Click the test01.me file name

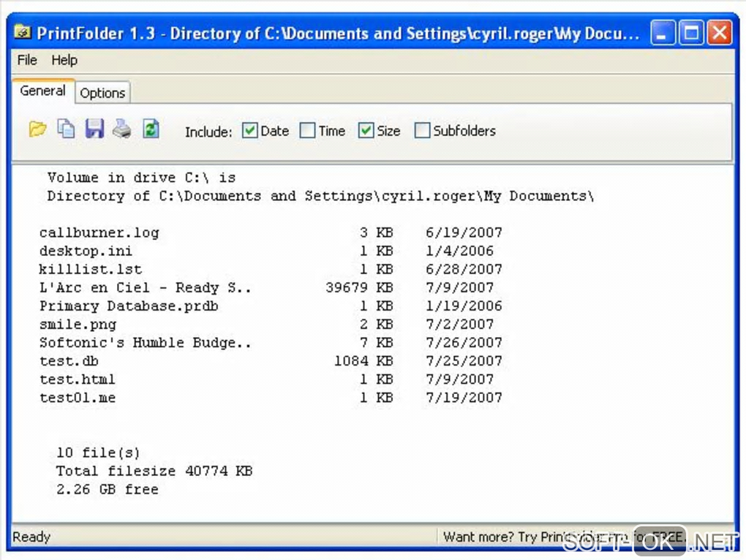pyautogui.click(x=77, y=398)
